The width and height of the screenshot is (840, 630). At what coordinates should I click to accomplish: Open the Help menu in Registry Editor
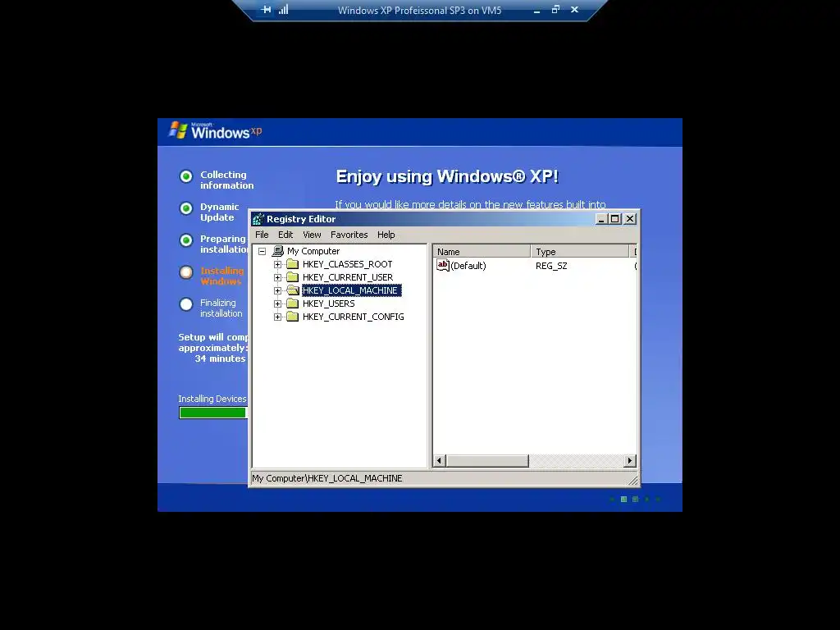coord(386,235)
